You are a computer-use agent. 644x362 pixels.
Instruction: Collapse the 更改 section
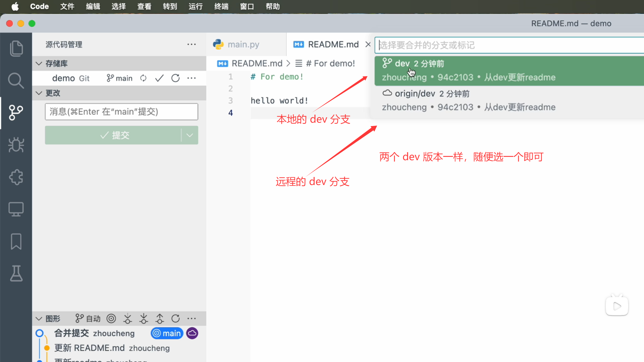[x=39, y=93]
